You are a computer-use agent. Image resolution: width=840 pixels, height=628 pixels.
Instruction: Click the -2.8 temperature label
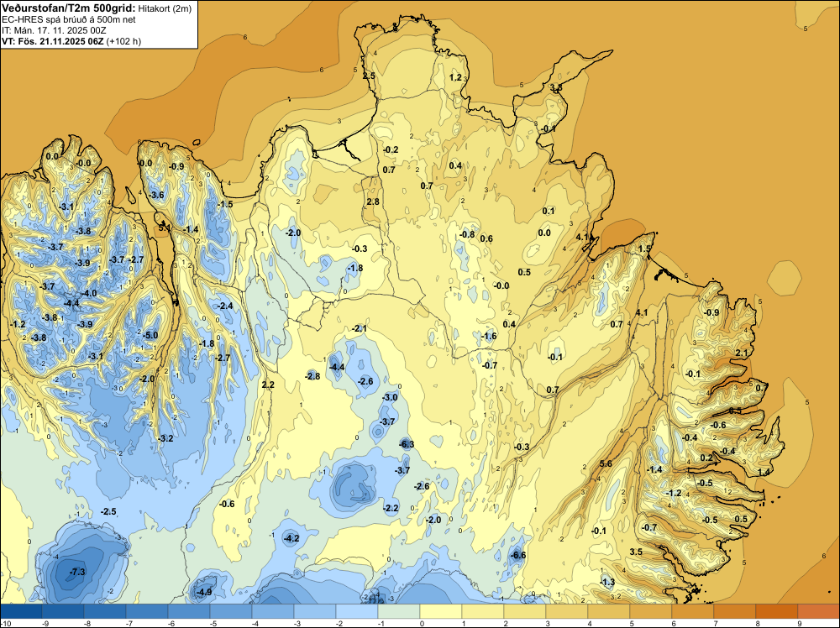click(312, 376)
